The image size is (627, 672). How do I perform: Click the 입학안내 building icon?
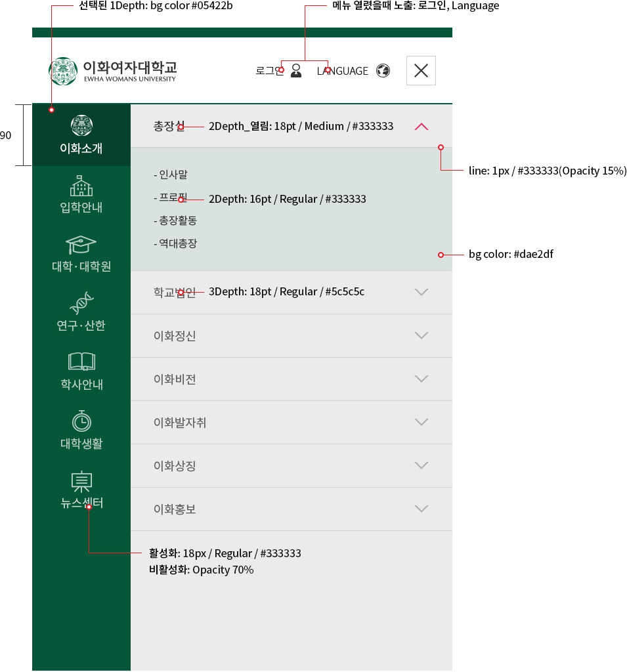(x=81, y=186)
